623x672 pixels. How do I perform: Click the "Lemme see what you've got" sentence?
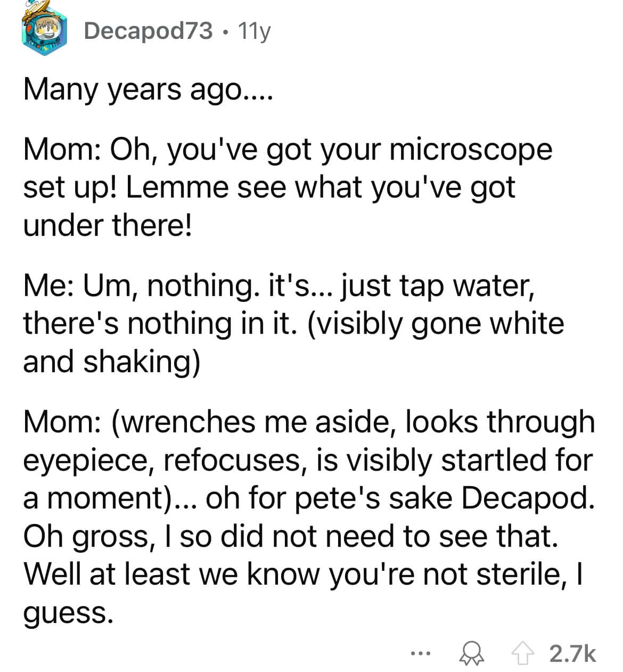tap(319, 187)
